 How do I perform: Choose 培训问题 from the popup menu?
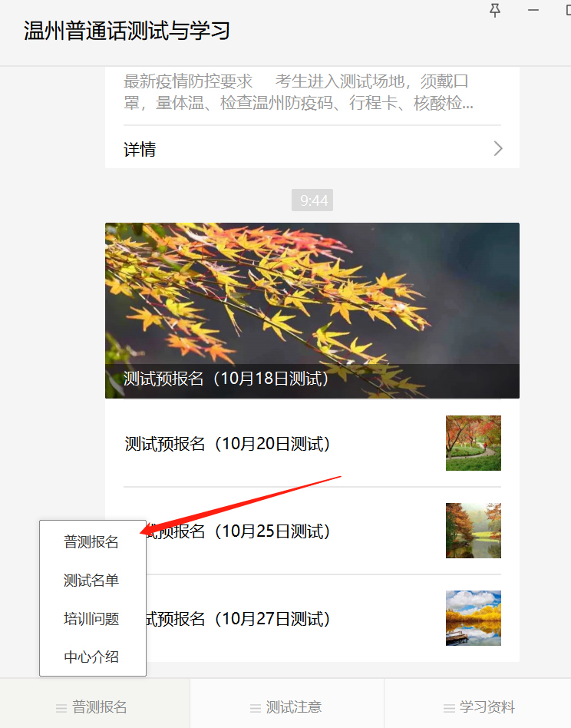tap(92, 618)
